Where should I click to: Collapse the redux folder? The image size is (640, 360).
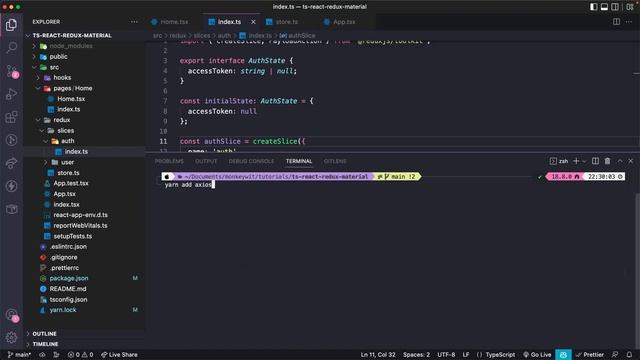point(62,120)
